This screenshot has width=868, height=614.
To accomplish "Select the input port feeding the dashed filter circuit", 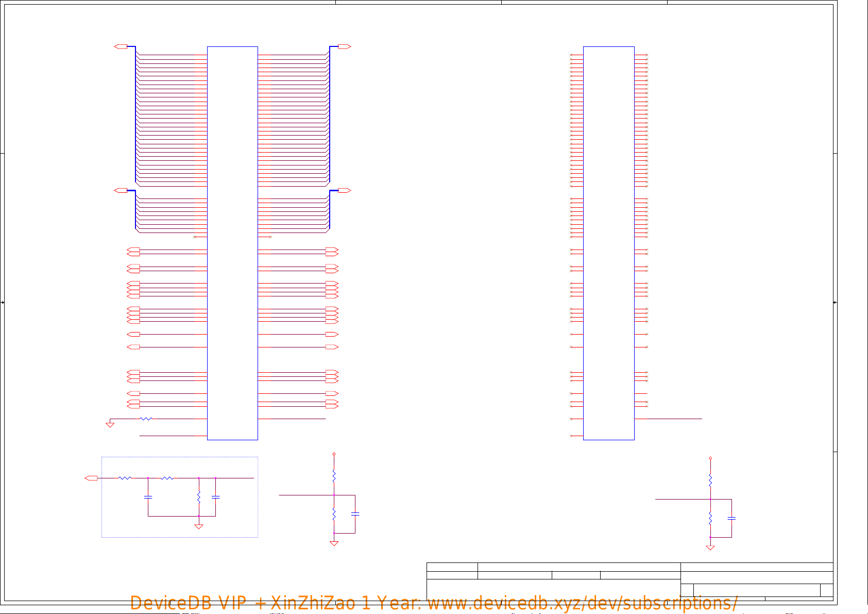I will click(91, 478).
